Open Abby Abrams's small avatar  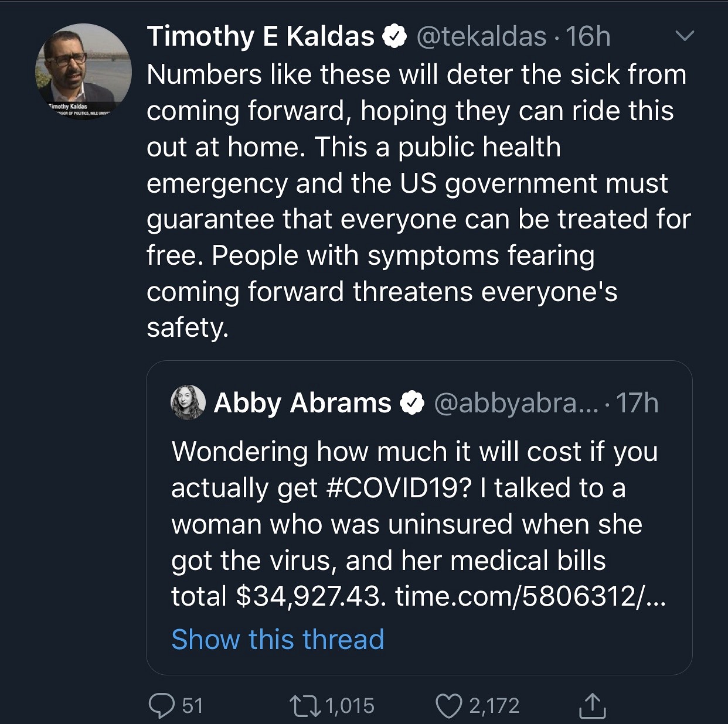188,402
